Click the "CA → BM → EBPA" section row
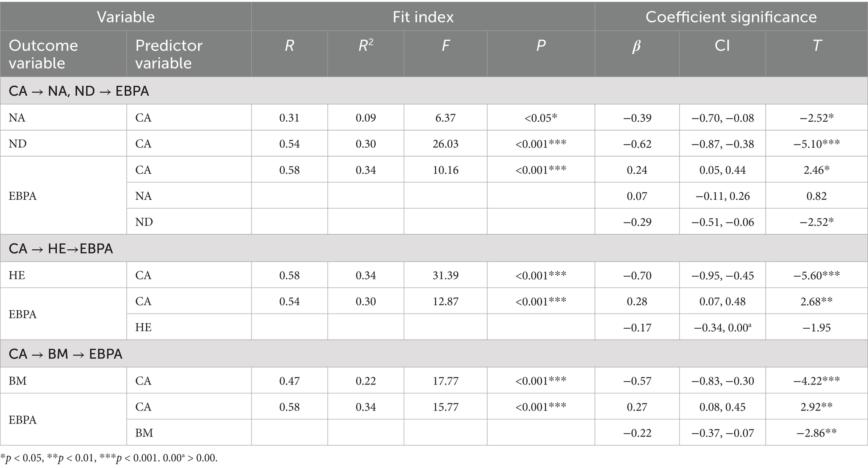 click(65, 354)
